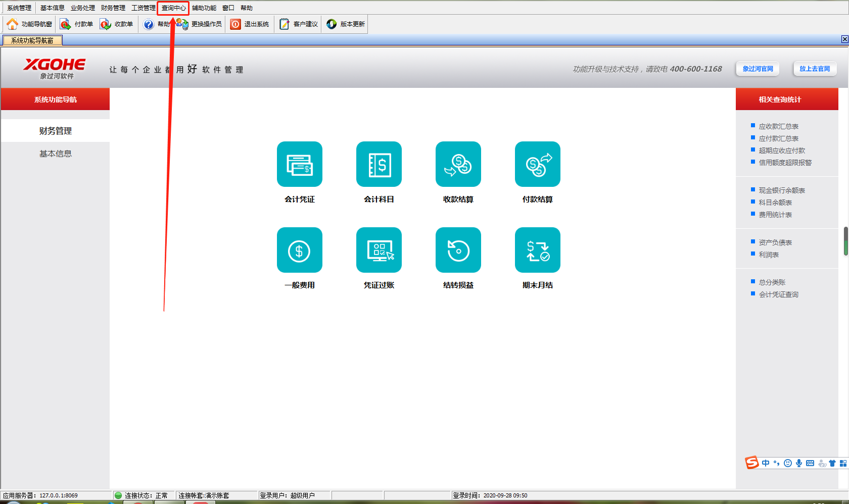Screen dimensions: 849x504
Task: Open the 付款结算 payment settlement icon
Action: pyautogui.click(x=537, y=164)
